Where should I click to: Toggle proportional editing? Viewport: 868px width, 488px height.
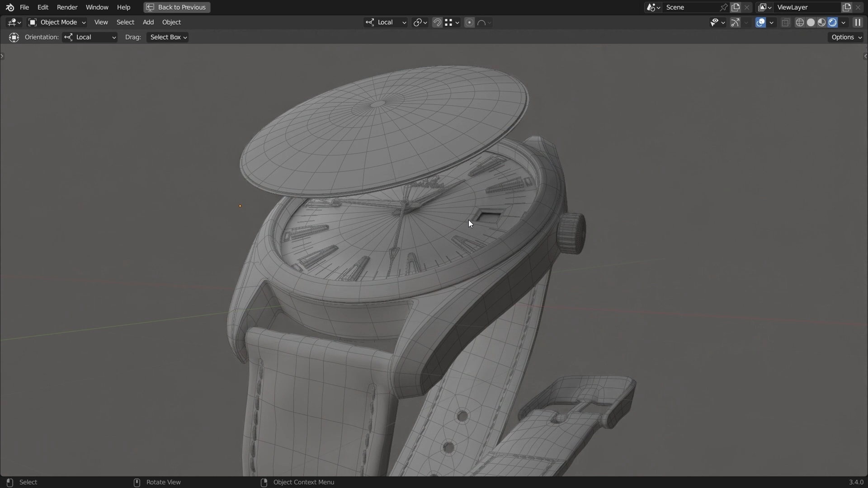click(x=469, y=23)
